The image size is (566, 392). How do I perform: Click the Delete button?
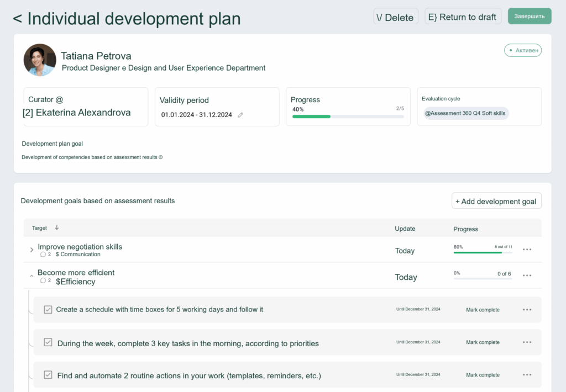click(x=396, y=17)
